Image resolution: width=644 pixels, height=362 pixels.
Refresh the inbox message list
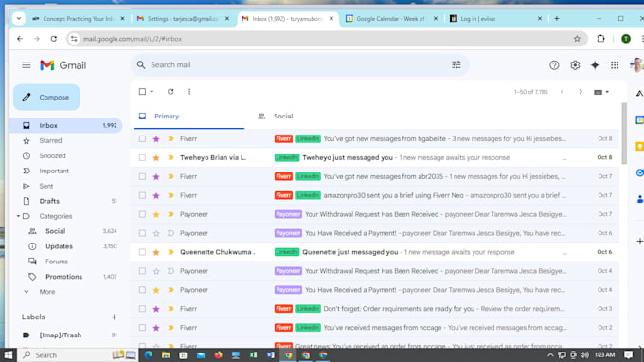pyautogui.click(x=170, y=92)
